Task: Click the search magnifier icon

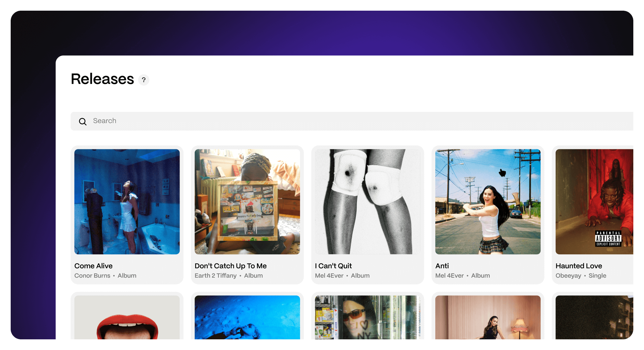Action: tap(83, 122)
